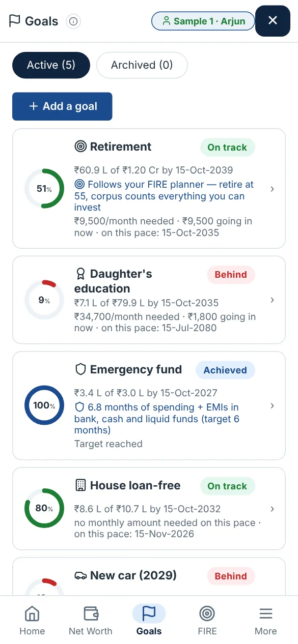Open Sample 1 · Arjun profile selector
The image size is (298, 644).
click(203, 21)
